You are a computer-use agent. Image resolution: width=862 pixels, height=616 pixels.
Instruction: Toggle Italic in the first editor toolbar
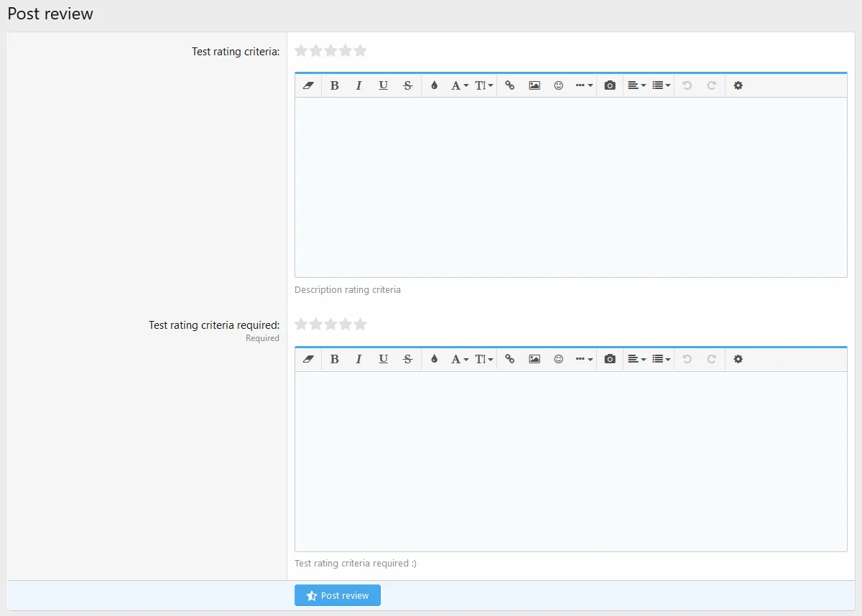pyautogui.click(x=359, y=85)
